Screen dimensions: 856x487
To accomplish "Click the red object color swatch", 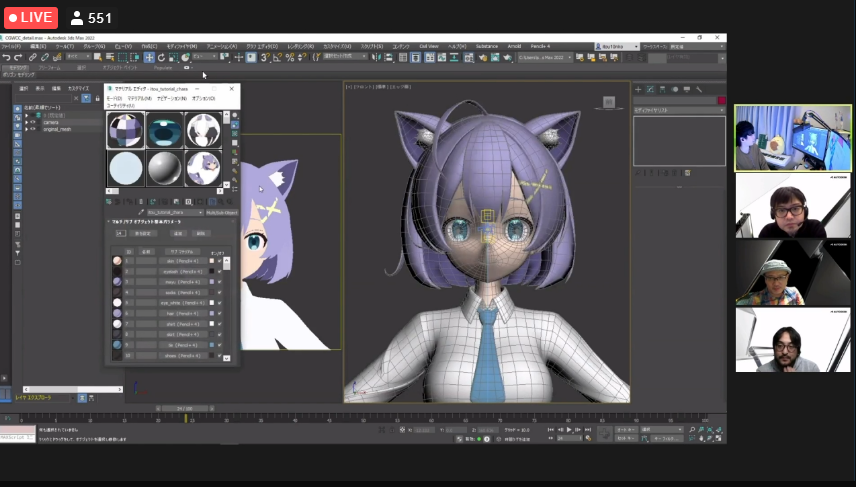I will pyautogui.click(x=721, y=100).
